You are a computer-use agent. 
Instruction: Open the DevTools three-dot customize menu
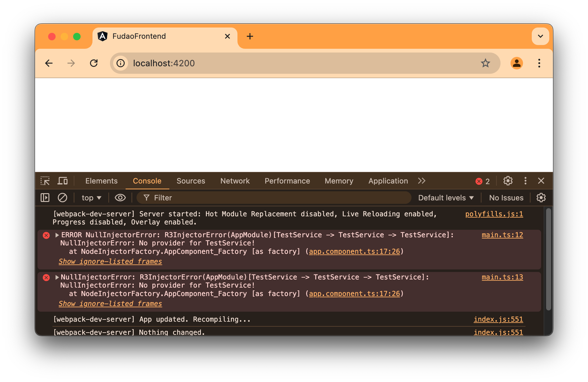tap(525, 181)
